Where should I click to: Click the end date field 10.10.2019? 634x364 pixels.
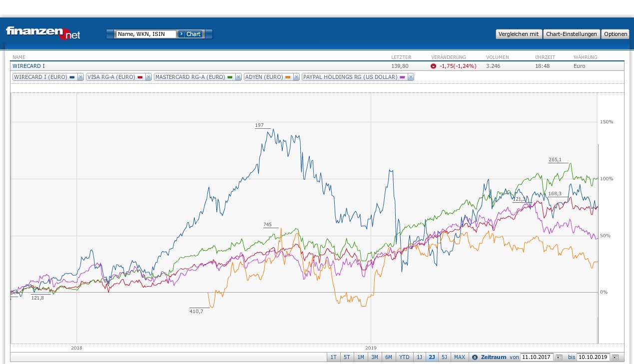[594, 357]
